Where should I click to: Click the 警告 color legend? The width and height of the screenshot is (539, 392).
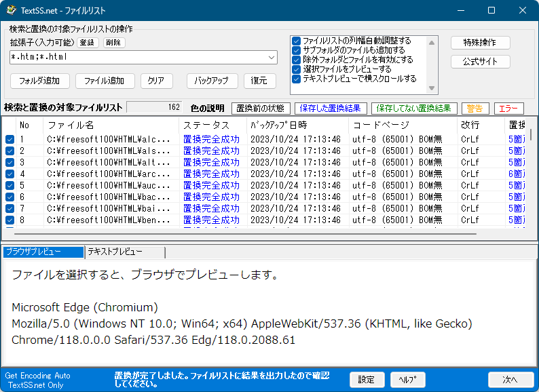pyautogui.click(x=475, y=109)
